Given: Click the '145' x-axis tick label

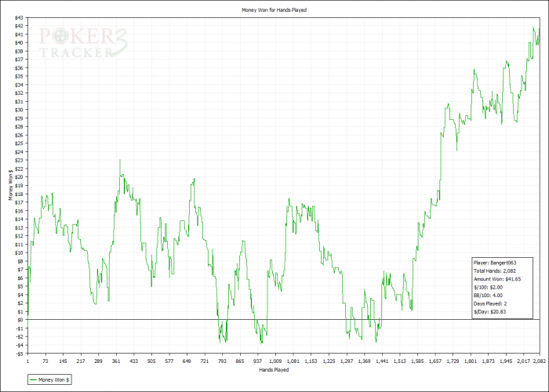Looking at the screenshot, I should click(x=63, y=361).
